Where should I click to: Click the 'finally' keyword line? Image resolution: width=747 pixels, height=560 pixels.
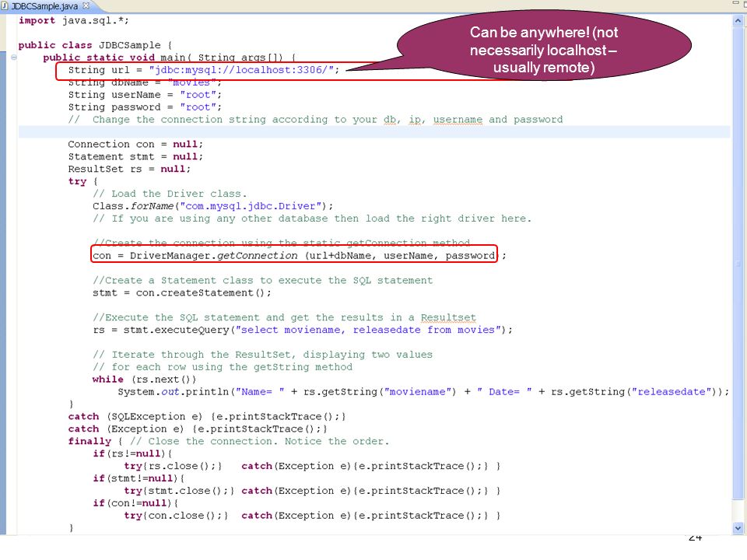(x=229, y=442)
